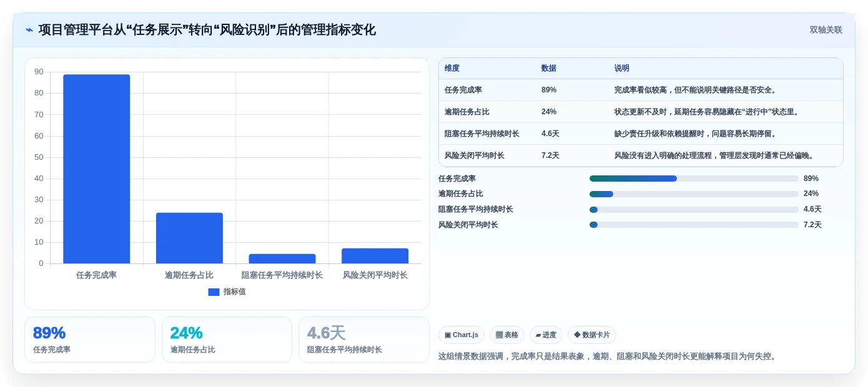Click the 24% table data cell
Image resolution: width=868 pixels, height=387 pixels.
(x=549, y=112)
